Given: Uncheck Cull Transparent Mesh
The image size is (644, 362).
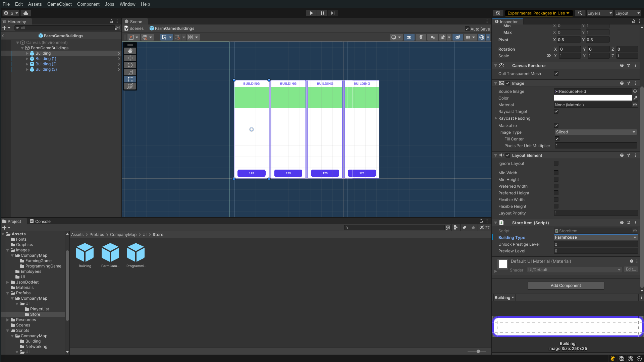Looking at the screenshot, I should [556, 73].
